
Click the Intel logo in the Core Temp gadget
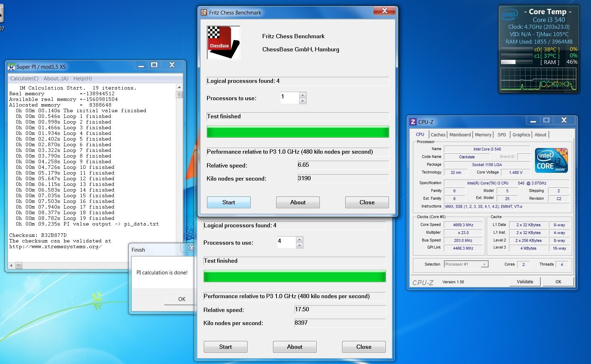pyautogui.click(x=509, y=15)
